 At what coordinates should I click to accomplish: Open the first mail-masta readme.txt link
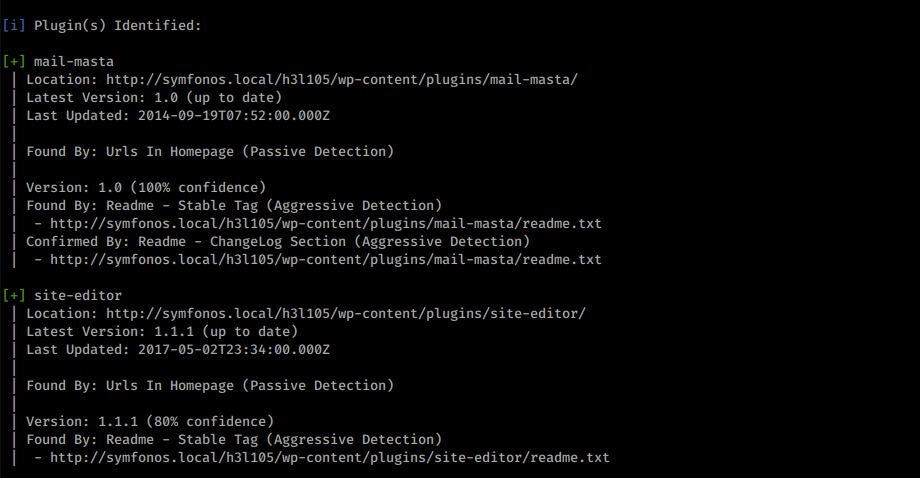326,223
